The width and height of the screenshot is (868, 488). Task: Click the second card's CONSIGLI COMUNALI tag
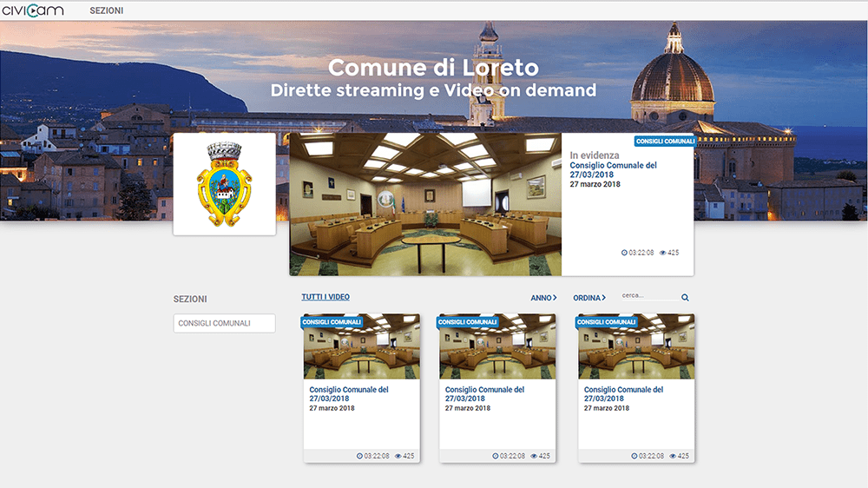tap(468, 322)
